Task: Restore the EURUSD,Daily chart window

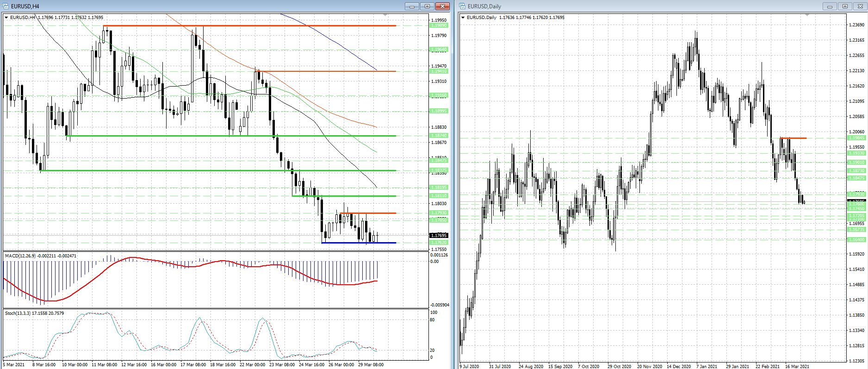Action: pos(845,6)
